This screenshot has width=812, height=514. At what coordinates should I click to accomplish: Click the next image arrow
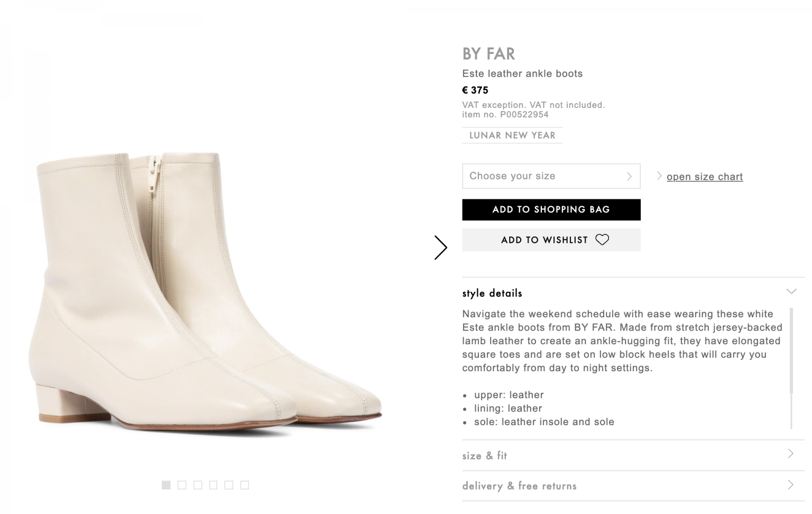[440, 247]
